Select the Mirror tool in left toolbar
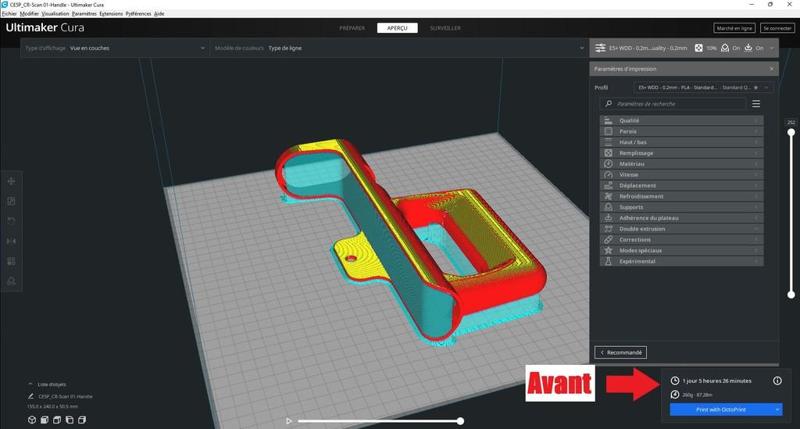Screen dimensions: 800x429 click(11, 241)
